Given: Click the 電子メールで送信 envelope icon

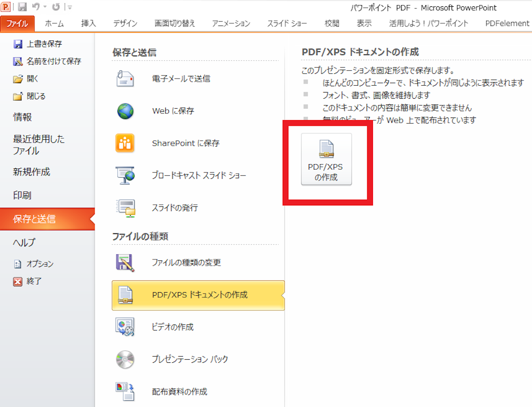Looking at the screenshot, I should point(125,79).
